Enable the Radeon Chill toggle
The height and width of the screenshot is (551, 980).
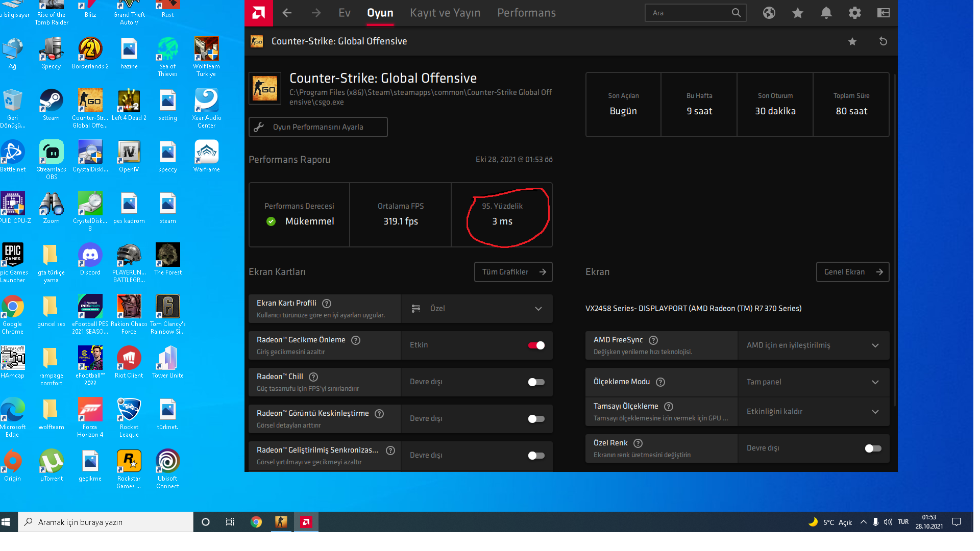536,382
